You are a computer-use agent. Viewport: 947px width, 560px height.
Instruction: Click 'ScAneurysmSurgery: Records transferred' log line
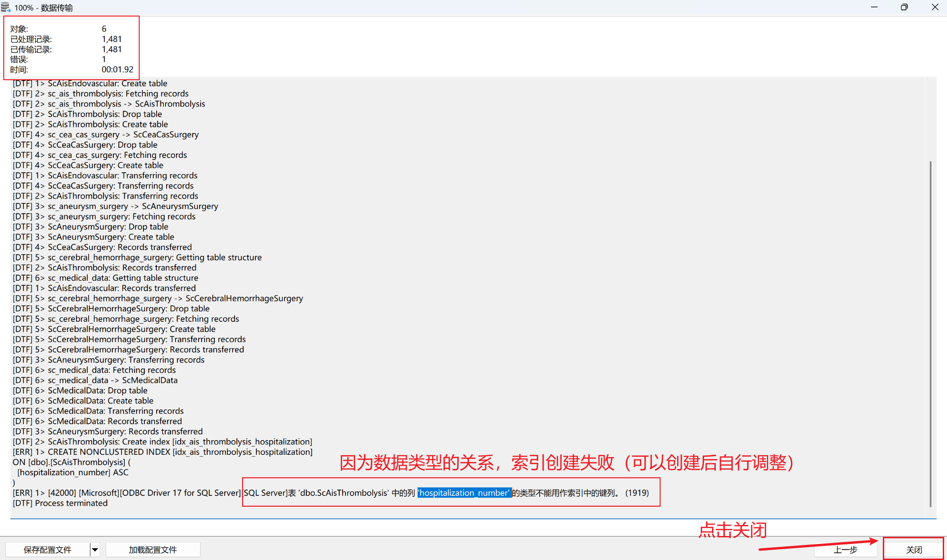(108, 431)
